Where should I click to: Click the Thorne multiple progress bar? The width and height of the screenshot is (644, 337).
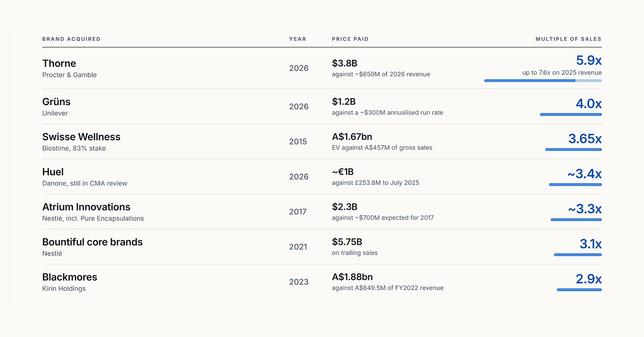click(x=543, y=80)
